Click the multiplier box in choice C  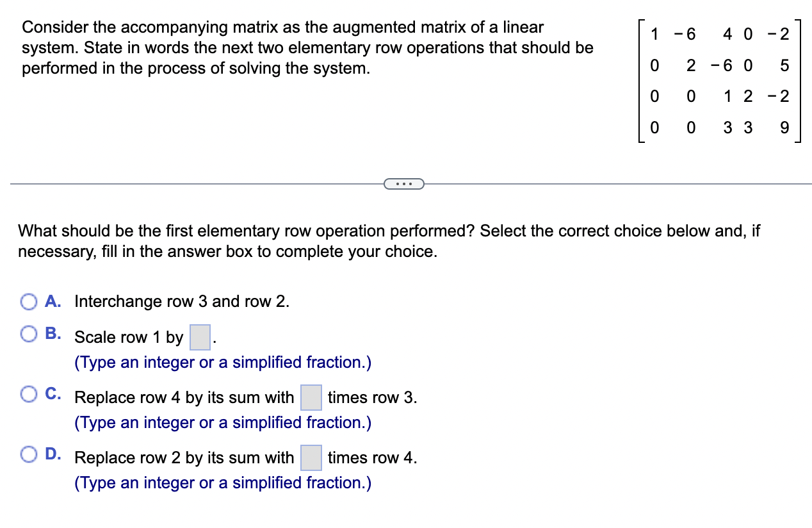tap(310, 397)
